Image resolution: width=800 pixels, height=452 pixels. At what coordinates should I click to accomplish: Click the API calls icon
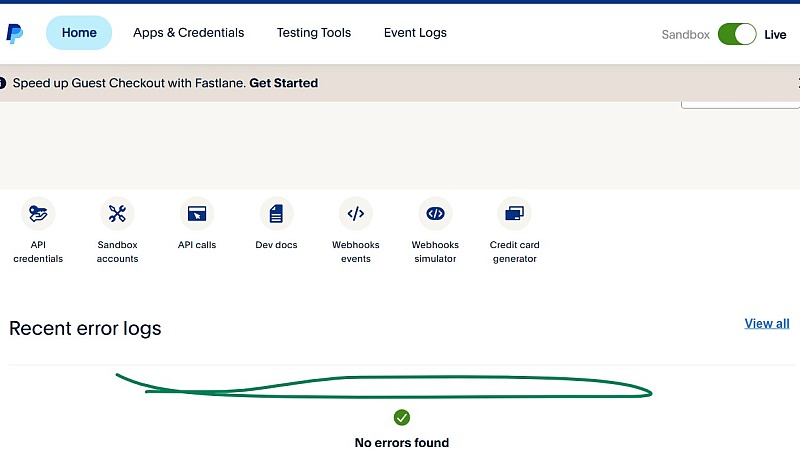[197, 213]
